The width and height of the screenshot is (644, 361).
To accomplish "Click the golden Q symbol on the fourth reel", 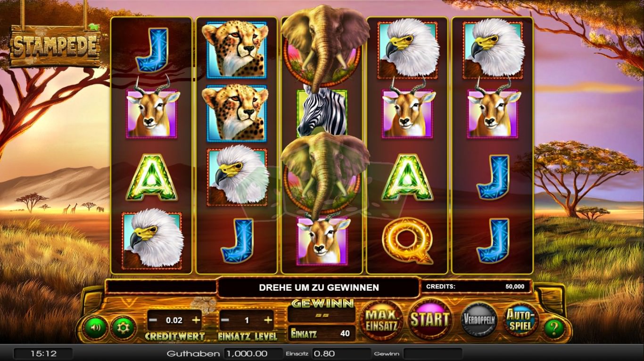I will tap(407, 241).
